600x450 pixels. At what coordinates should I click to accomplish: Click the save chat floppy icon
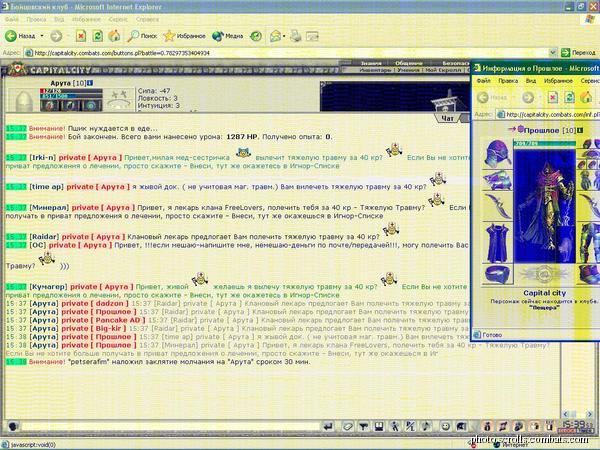point(379,426)
